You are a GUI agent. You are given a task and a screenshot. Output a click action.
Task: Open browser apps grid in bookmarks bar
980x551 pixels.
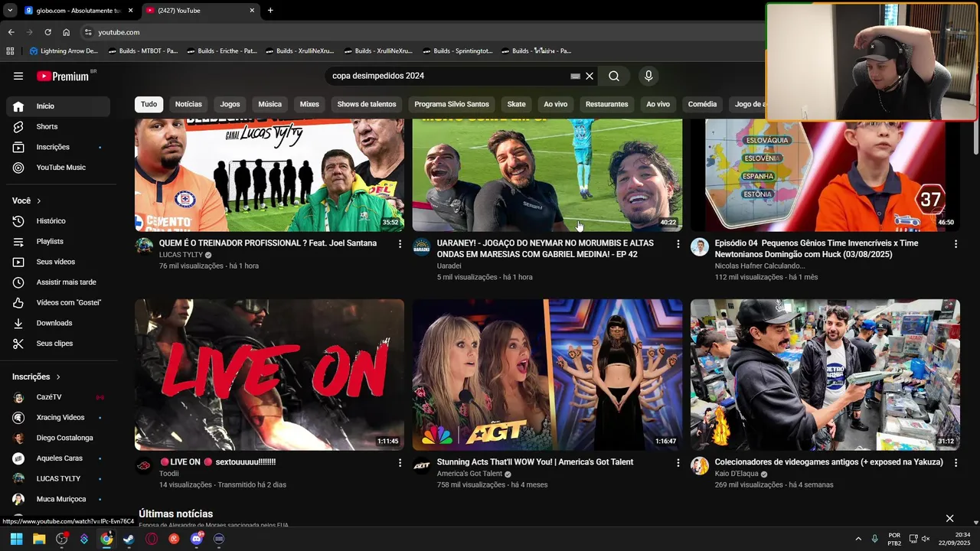coord(10,51)
